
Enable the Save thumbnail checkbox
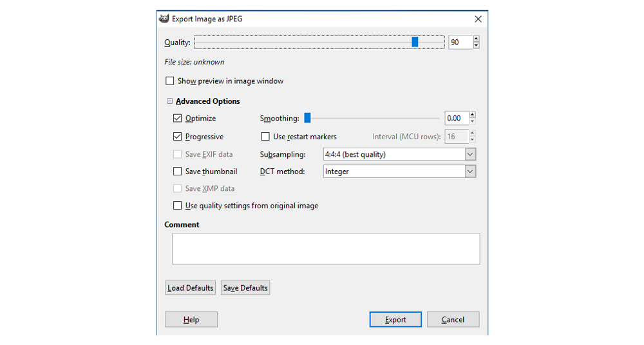pos(177,172)
